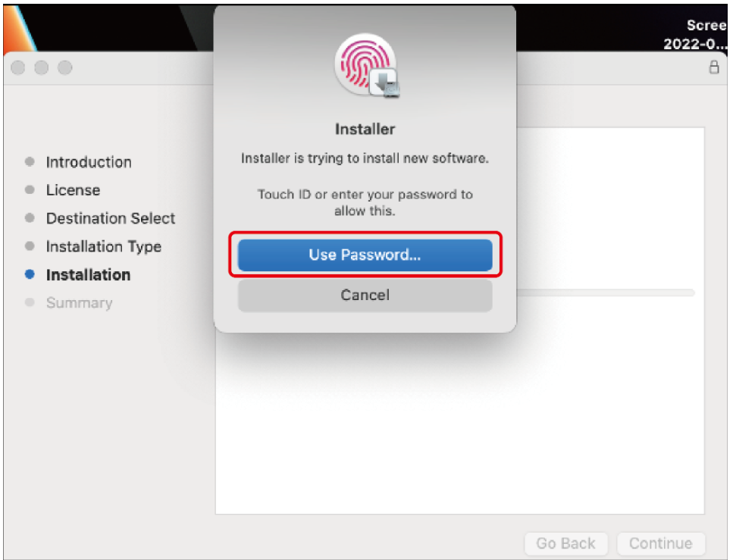Select the License step

point(73,190)
